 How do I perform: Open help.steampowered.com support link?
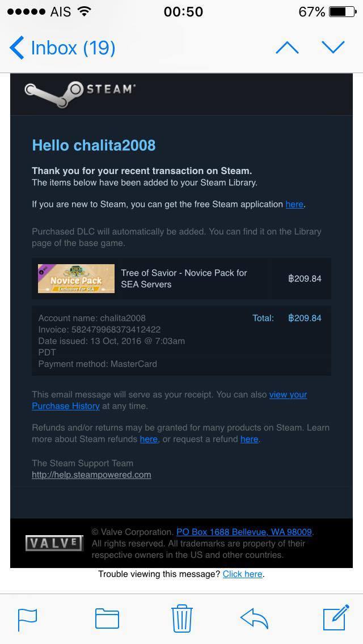91,475
